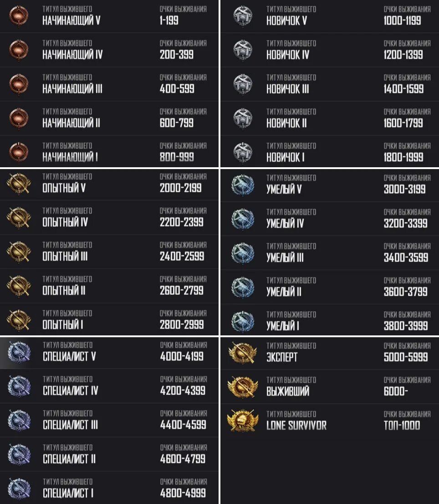Select the Новичок I silver badge
Screen dimensions: 439x504
[243, 152]
